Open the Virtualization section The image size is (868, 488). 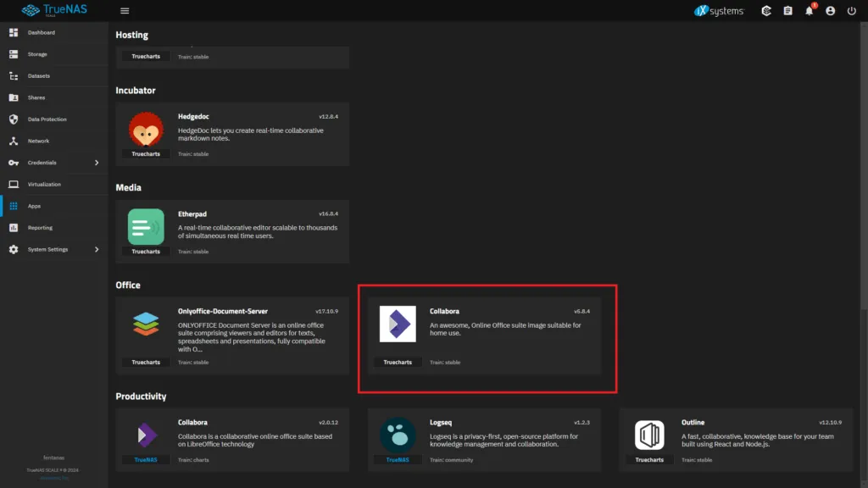[x=42, y=184]
